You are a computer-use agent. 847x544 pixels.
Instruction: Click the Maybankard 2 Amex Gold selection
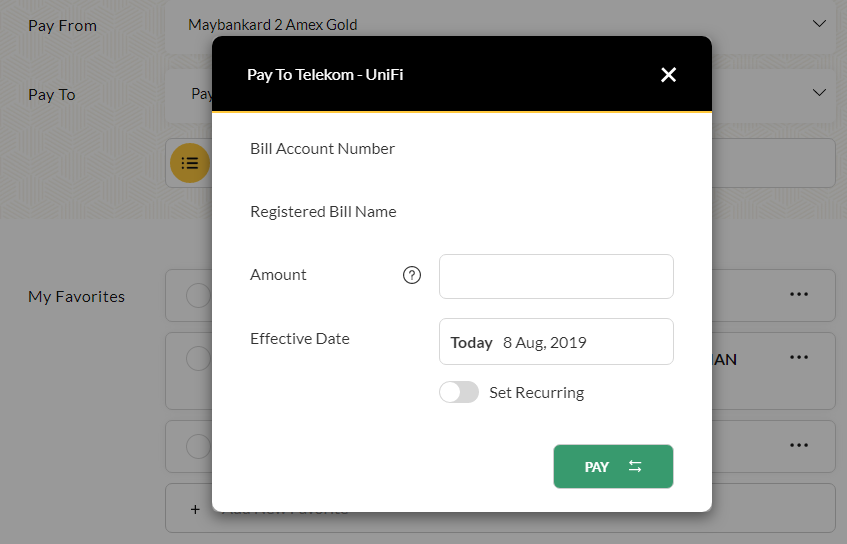tap(273, 25)
